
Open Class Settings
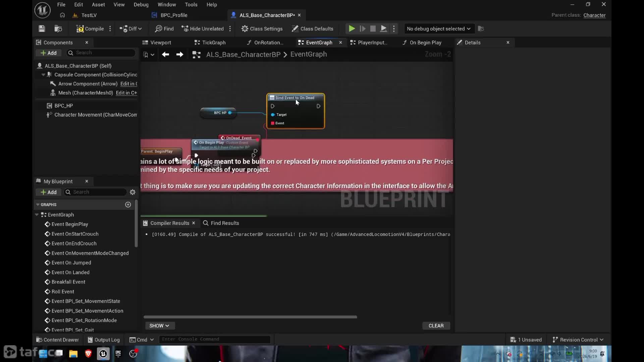click(x=262, y=29)
